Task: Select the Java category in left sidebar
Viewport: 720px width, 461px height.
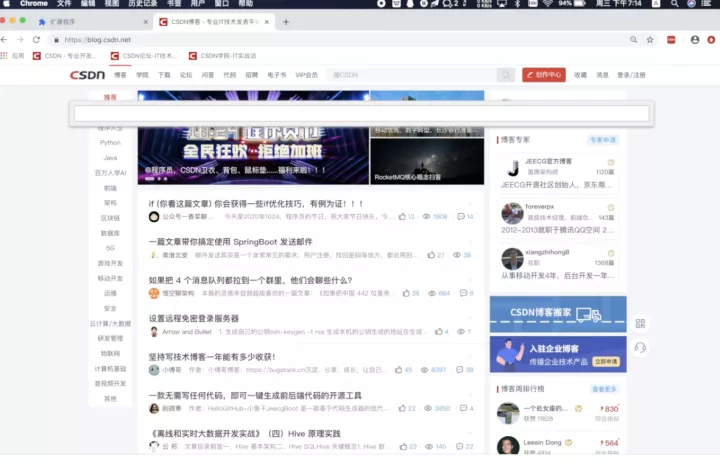Action: [x=110, y=157]
